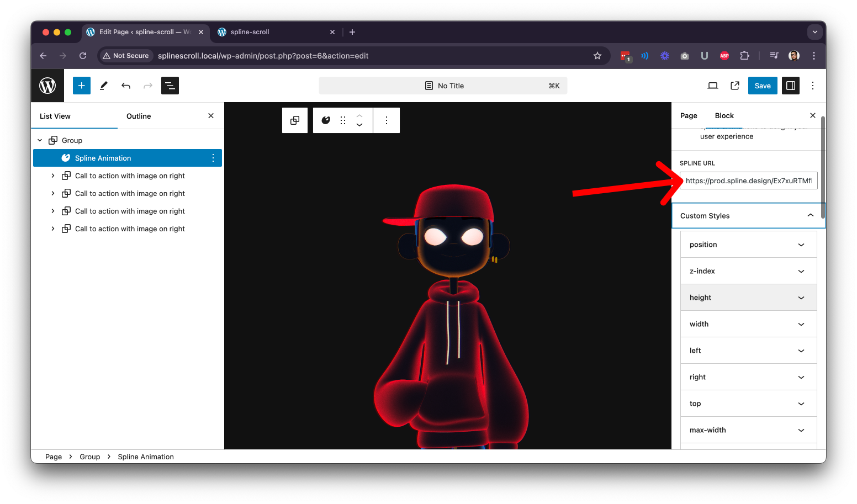
Task: Expand the left style option
Action: [749, 351]
